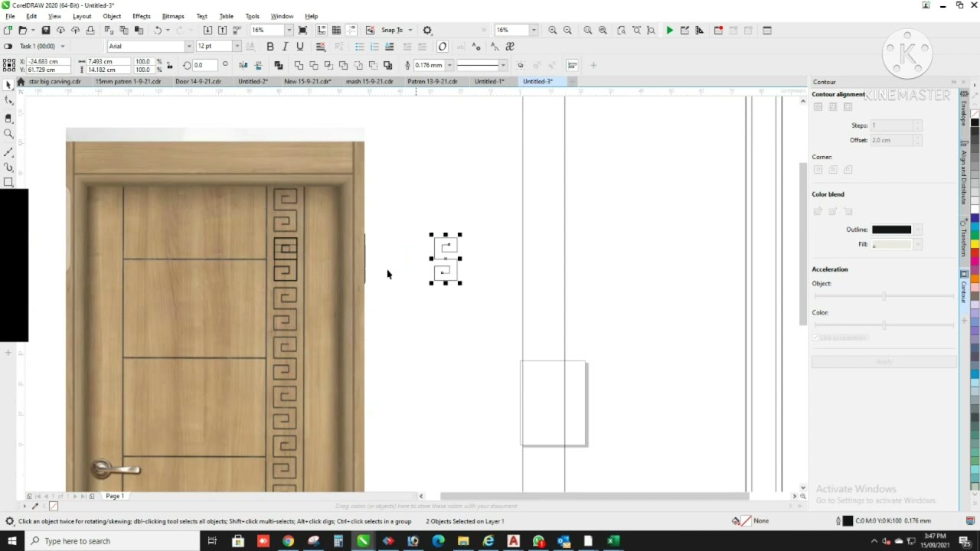Click the Zoom out magnifier icon
This screenshot has width=980, height=551.
point(567,31)
